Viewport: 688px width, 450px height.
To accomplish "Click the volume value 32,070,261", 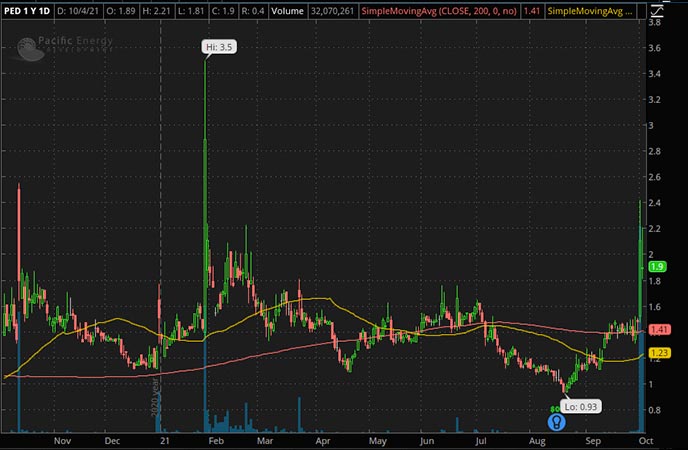I will [332, 11].
